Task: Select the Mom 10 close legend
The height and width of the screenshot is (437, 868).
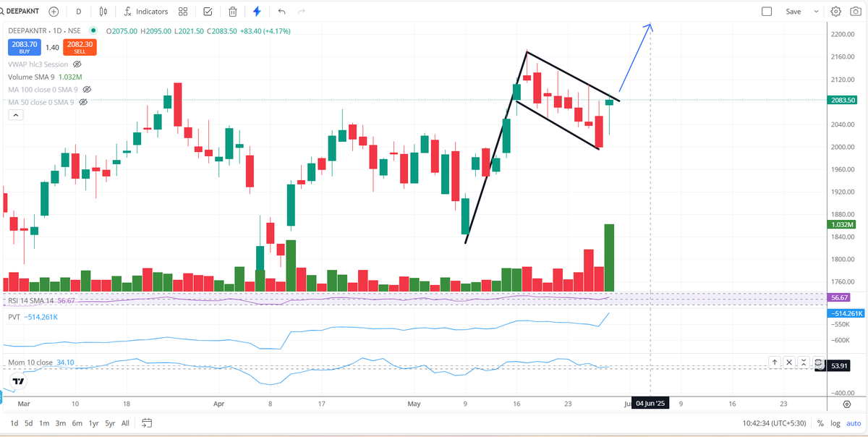Action: pos(41,362)
